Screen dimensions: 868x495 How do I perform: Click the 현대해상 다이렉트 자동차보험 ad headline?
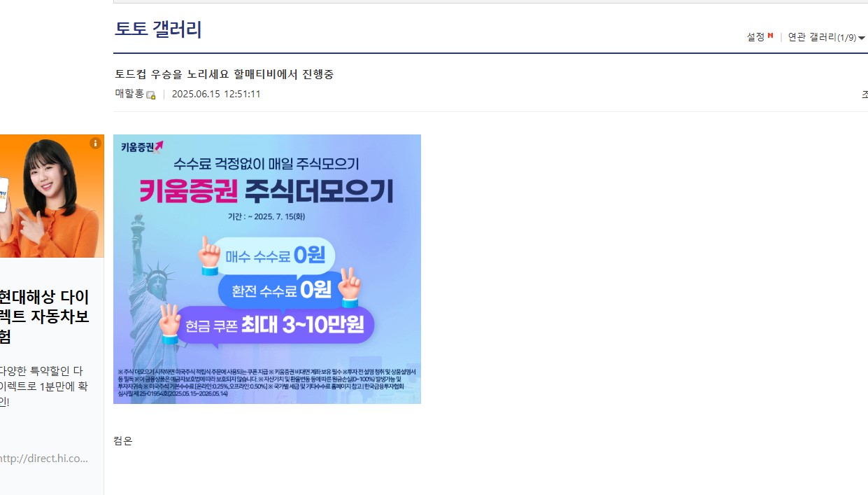pyautogui.click(x=44, y=316)
